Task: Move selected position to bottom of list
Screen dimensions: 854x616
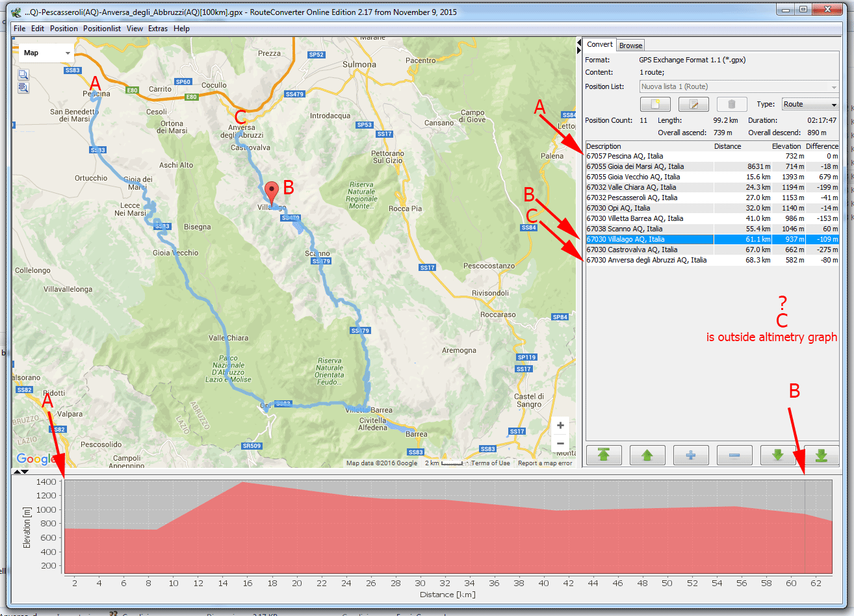Action: 822,455
